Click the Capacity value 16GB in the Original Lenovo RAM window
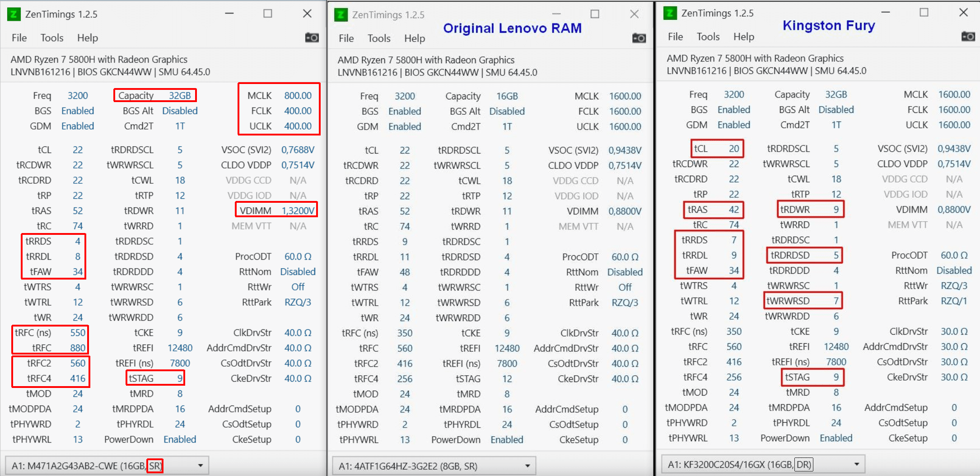 (x=507, y=96)
